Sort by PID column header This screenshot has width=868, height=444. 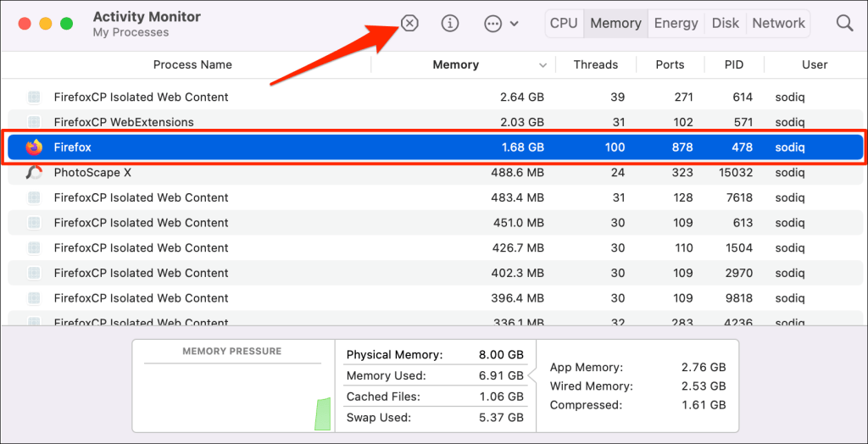(734, 64)
